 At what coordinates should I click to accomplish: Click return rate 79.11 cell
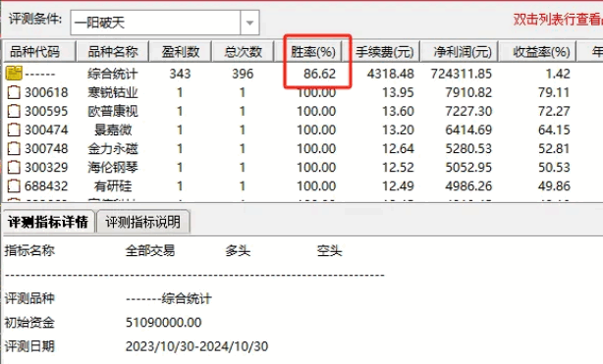[554, 92]
